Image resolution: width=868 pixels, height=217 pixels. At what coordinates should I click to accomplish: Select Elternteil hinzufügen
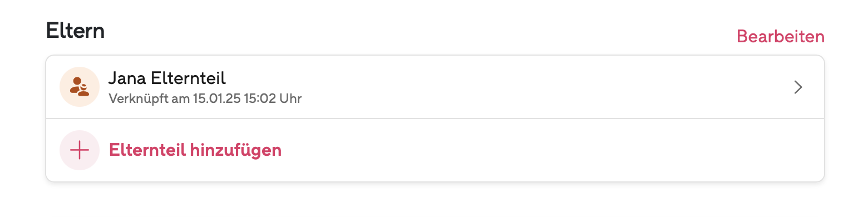[435, 150]
